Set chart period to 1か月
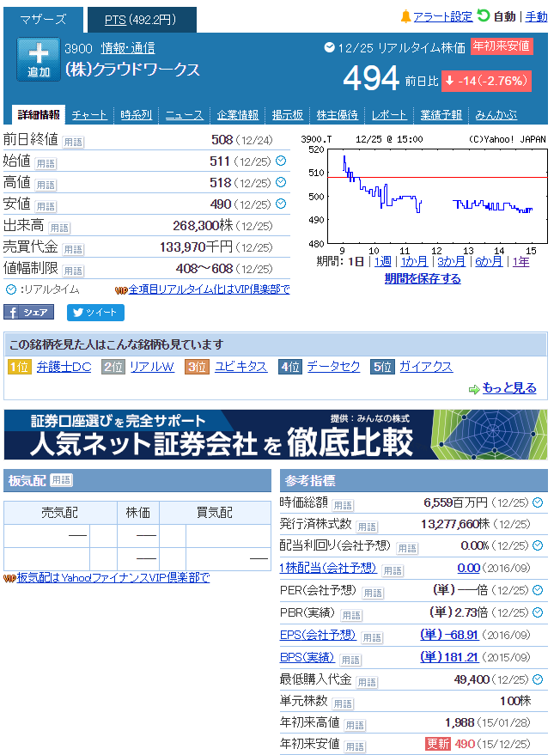560x755 pixels. (415, 261)
